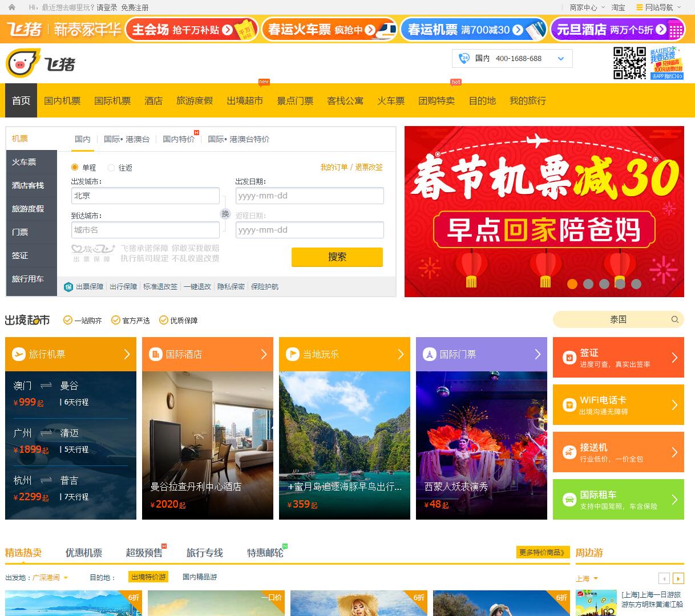The width and height of the screenshot is (695, 616).
Task: Open 当地玩乐 card arrow
Action: pos(401,354)
